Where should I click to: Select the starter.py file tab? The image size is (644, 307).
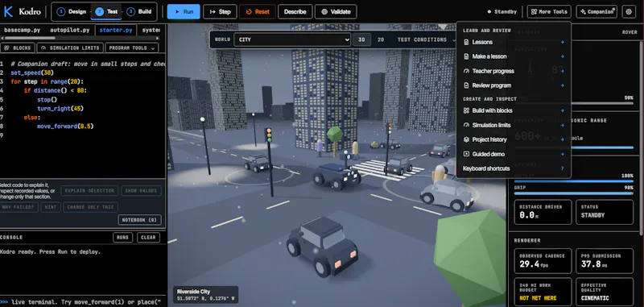116,30
